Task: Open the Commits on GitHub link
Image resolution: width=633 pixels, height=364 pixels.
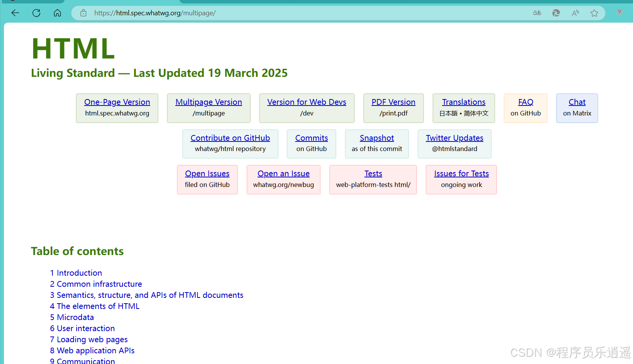Action: [312, 138]
